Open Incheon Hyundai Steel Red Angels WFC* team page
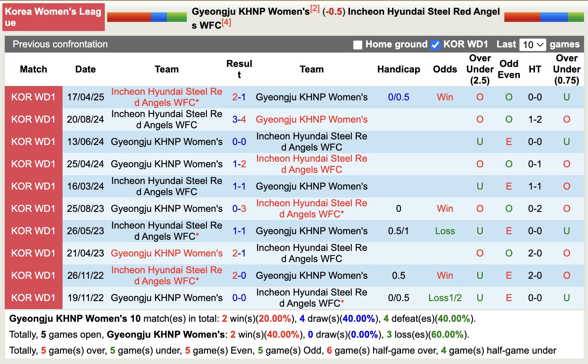The height and width of the screenshot is (364, 588). [x=166, y=97]
